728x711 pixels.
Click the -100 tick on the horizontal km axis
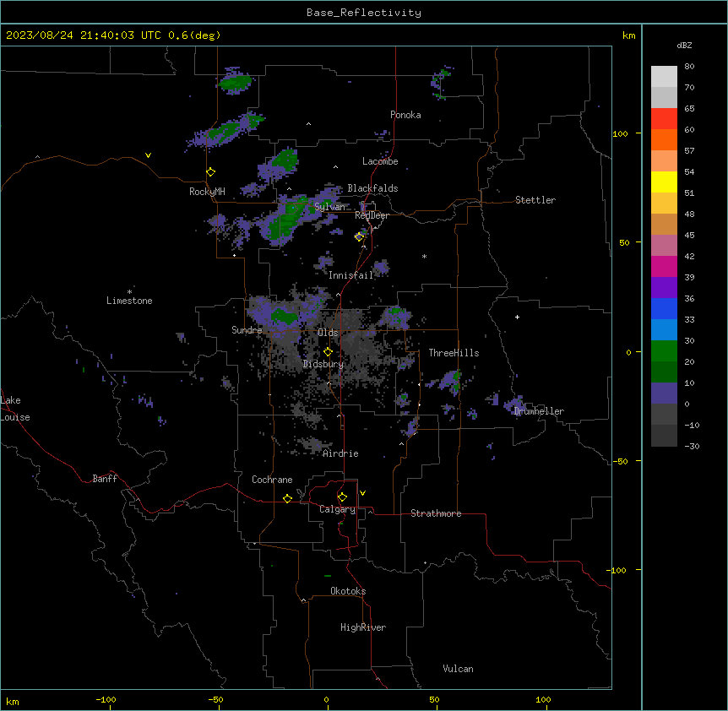click(x=106, y=699)
